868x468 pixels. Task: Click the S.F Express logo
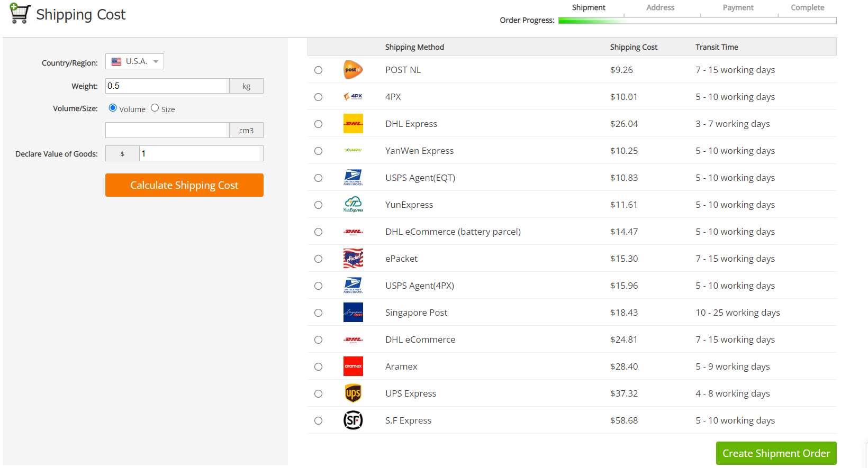click(x=353, y=420)
